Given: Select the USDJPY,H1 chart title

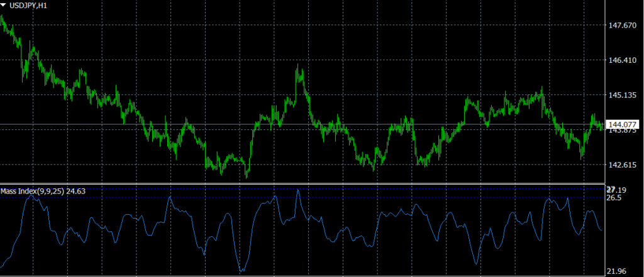Looking at the screenshot, I should coord(28,6).
